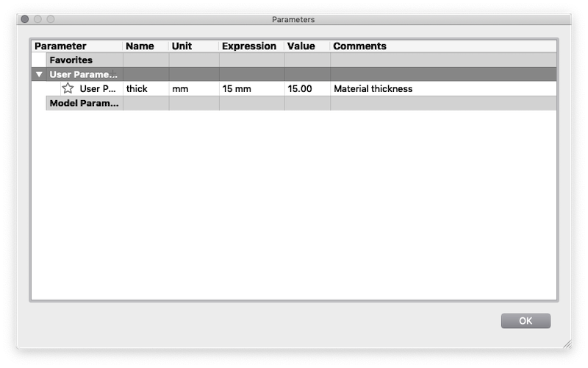Edit the name cell 'thick'
Viewport: 588px width, 368px height.
pyautogui.click(x=146, y=88)
